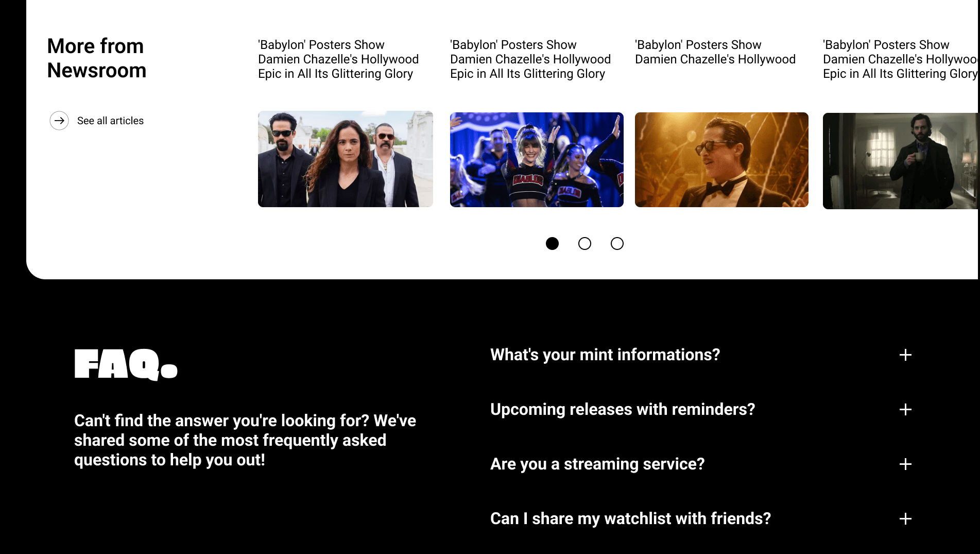980x554 pixels.
Task: Open thumbnail of three people in black suits
Action: [346, 159]
